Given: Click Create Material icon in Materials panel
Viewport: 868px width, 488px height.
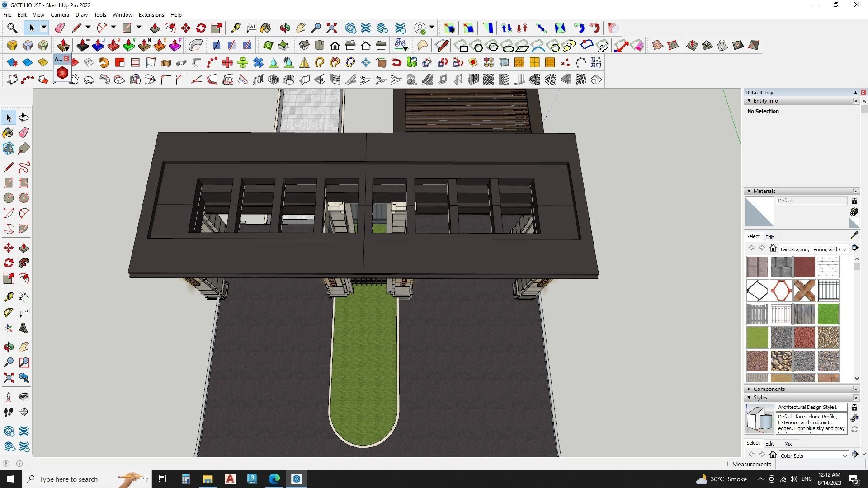Looking at the screenshot, I should point(854,212).
